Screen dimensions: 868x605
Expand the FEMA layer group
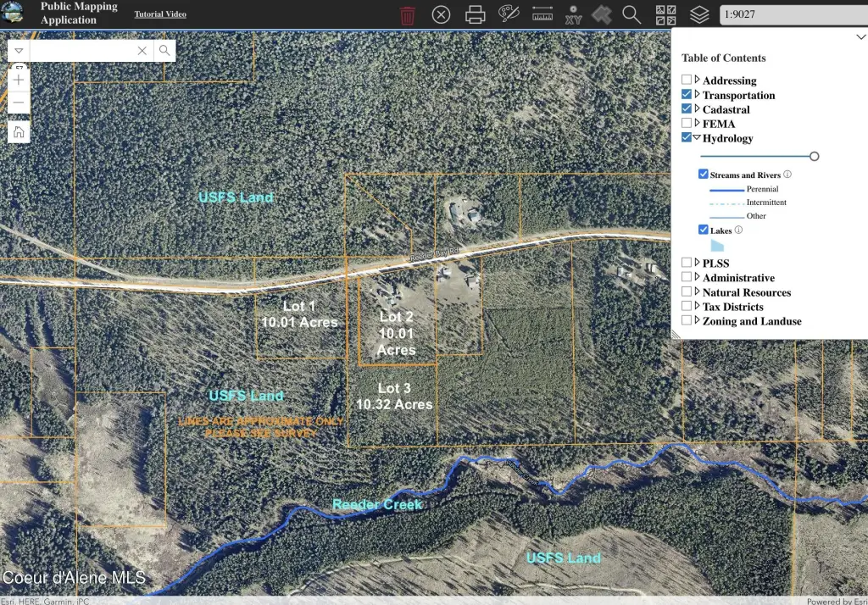(x=697, y=124)
